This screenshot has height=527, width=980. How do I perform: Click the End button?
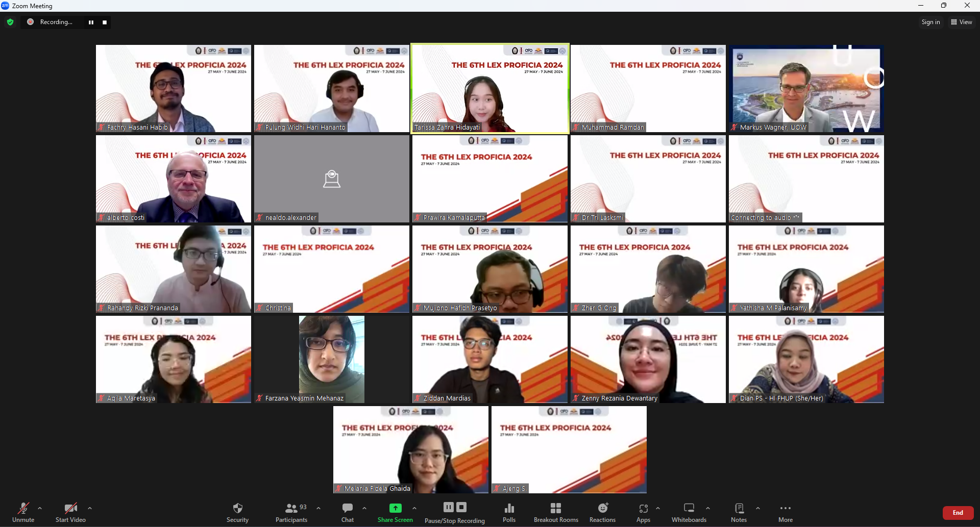coord(958,512)
